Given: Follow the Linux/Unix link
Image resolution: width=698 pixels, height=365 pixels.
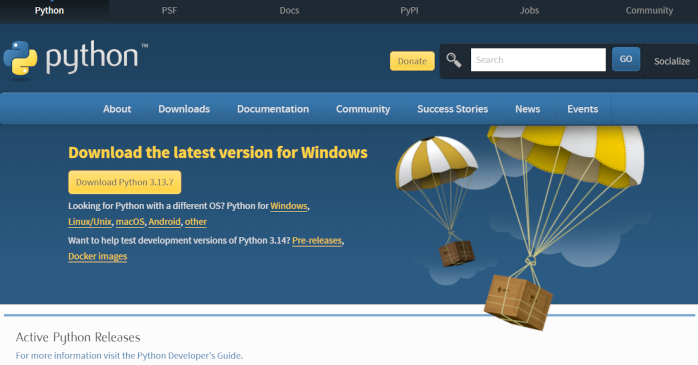Looking at the screenshot, I should 90,222.
